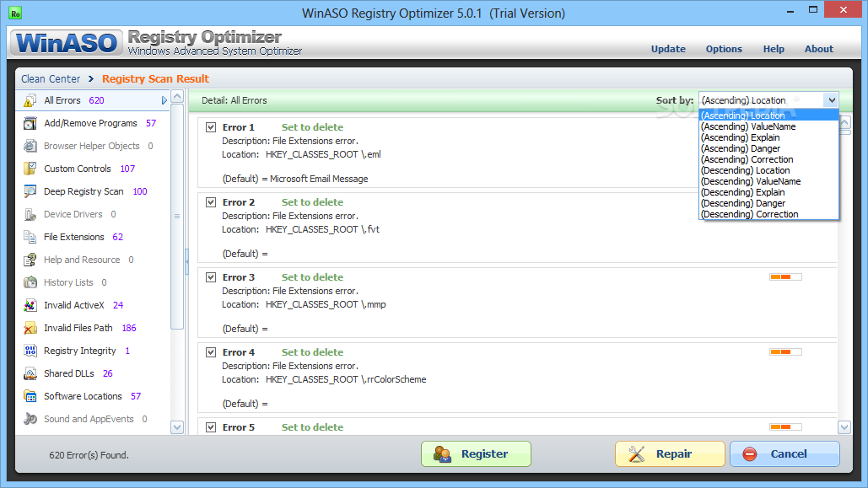Click the tools icon on the Repair button
The width and height of the screenshot is (868, 488).
(637, 454)
